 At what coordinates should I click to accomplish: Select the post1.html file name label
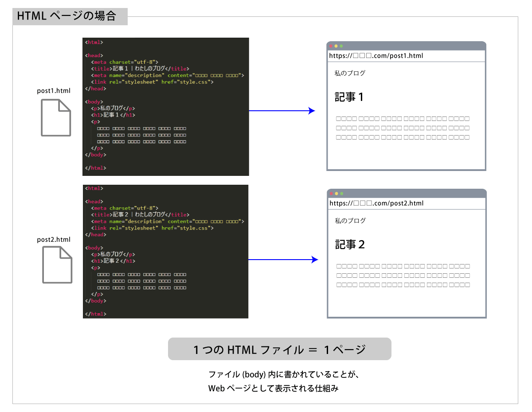(x=54, y=90)
